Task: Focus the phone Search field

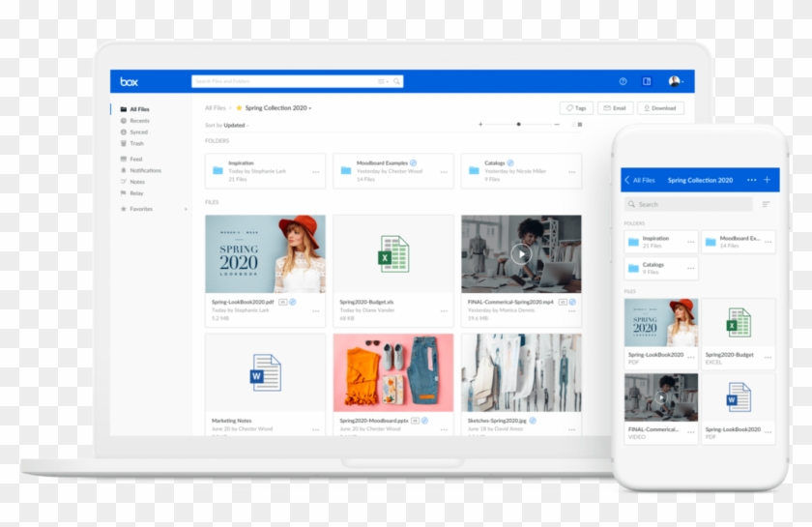Action: click(688, 204)
